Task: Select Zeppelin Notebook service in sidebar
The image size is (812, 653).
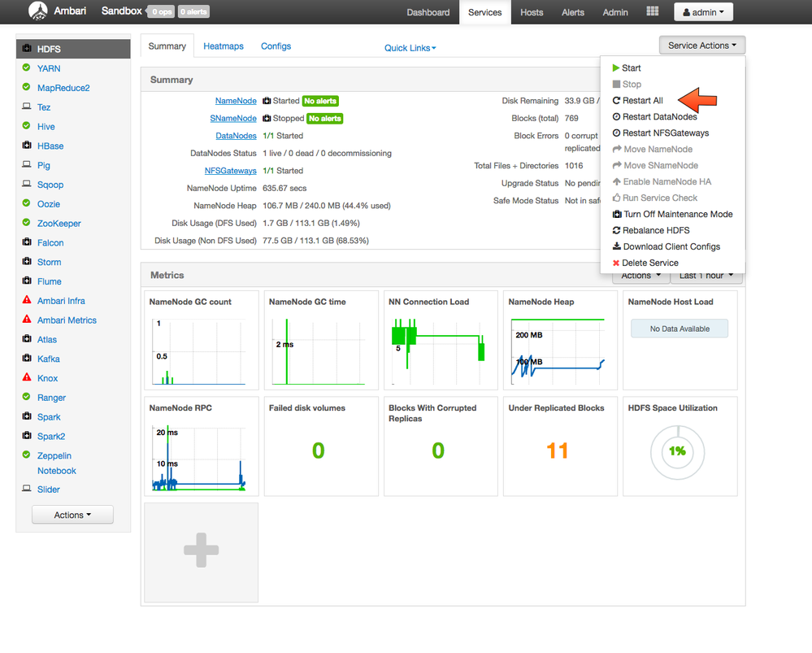Action: click(x=56, y=464)
